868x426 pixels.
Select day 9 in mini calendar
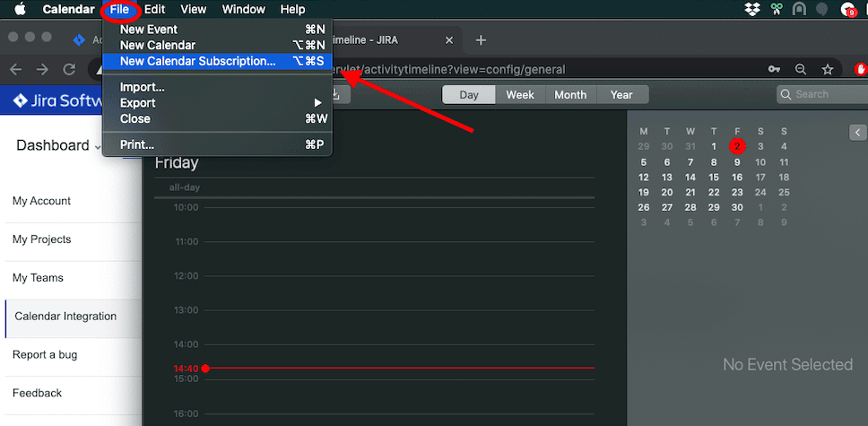[x=737, y=162]
